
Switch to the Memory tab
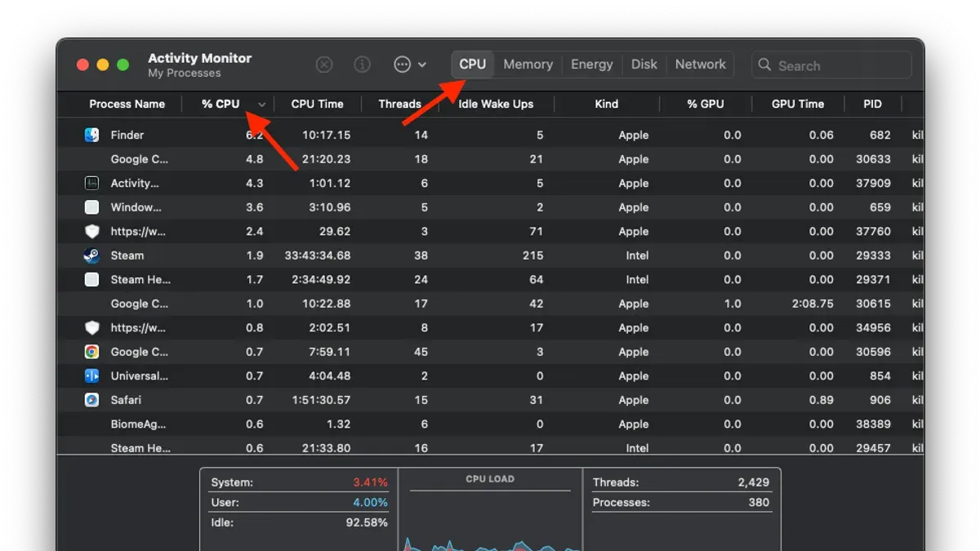pyautogui.click(x=528, y=64)
